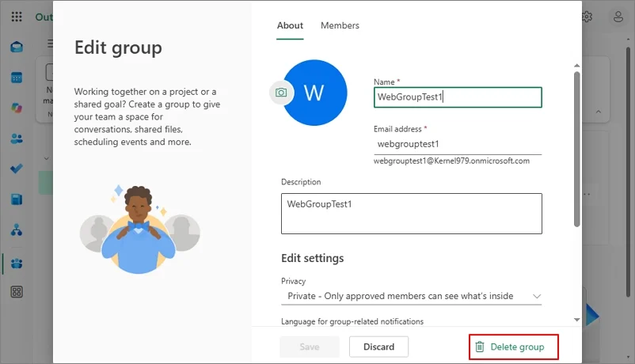This screenshot has width=635, height=364.
Task: Click the camera icon to change group photo
Action: pyautogui.click(x=281, y=93)
